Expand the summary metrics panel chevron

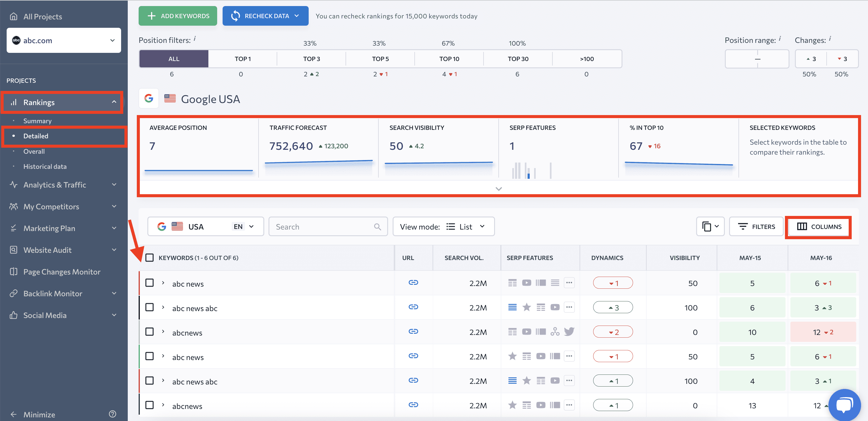499,189
